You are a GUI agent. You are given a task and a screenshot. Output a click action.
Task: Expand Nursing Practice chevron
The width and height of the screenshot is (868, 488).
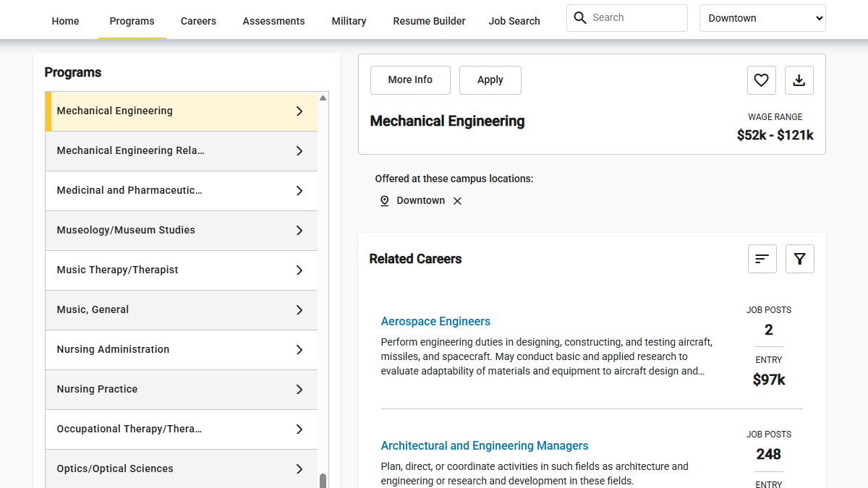point(299,390)
